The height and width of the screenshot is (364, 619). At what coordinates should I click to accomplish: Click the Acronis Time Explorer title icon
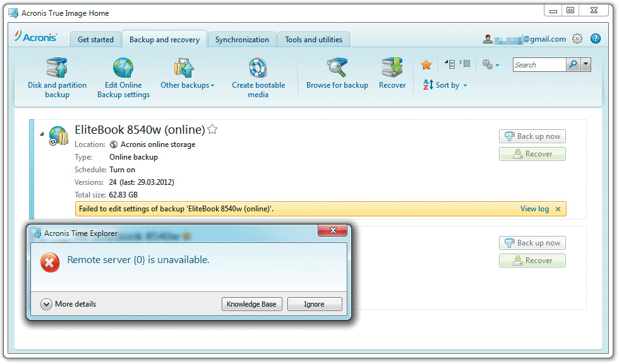tap(36, 233)
